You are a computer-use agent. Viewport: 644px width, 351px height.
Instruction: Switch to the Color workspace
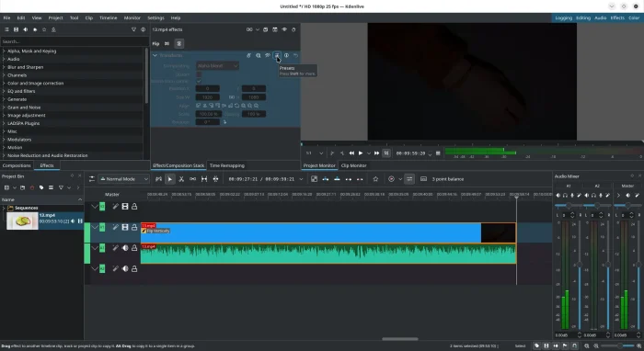634,18
